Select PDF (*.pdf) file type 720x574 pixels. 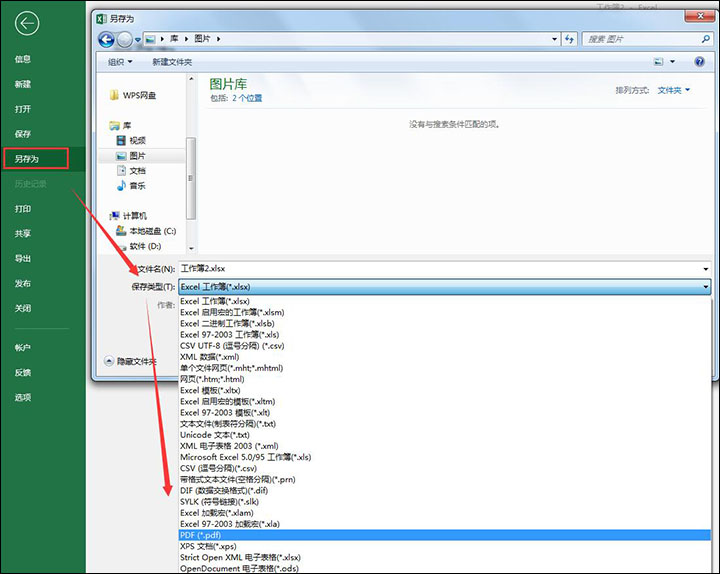coord(444,535)
